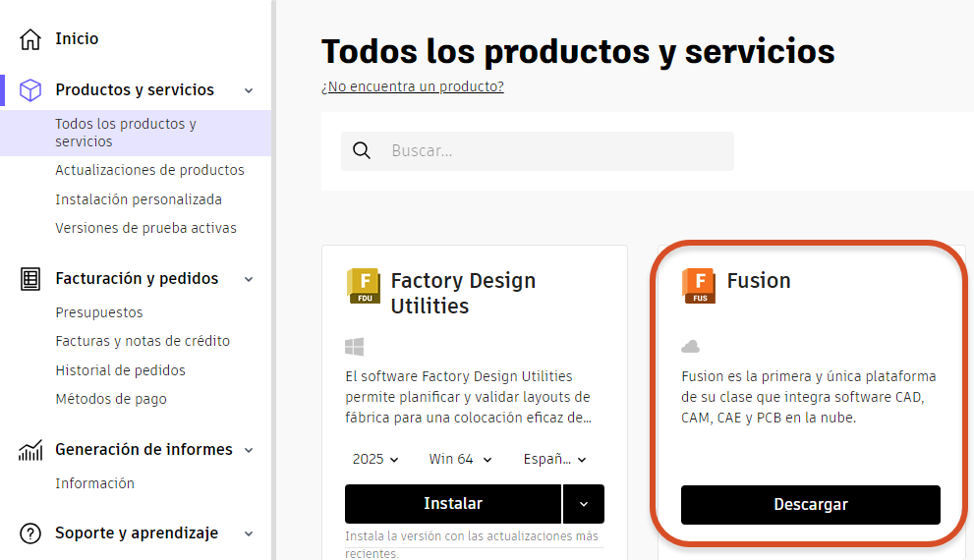
Task: Open the Win 64 platform dropdown
Action: 460,459
